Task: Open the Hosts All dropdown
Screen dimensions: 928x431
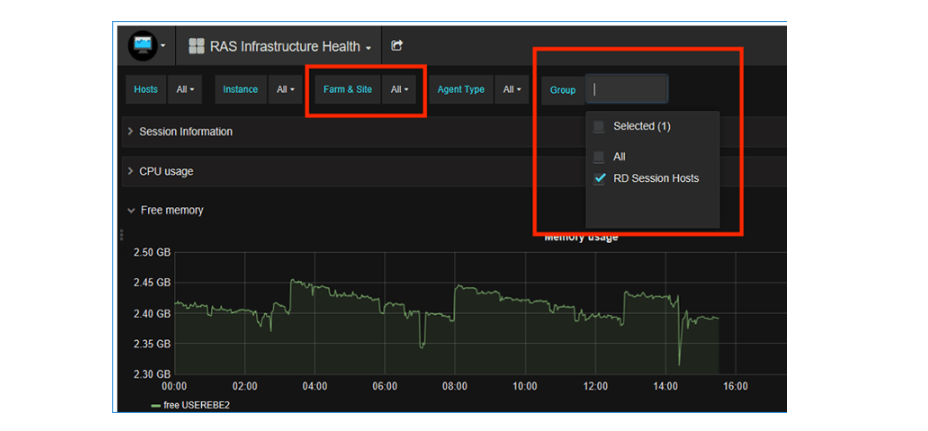Action: pos(185,89)
